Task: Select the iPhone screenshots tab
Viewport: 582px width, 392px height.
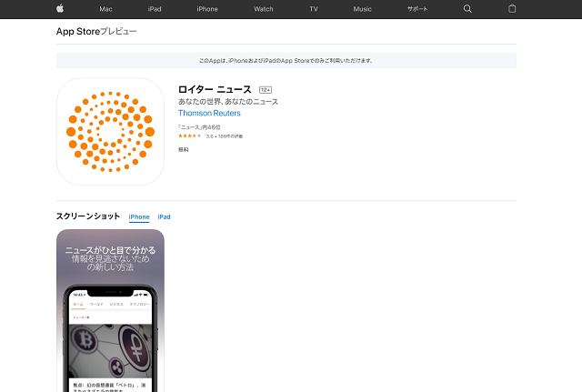Action: [x=139, y=216]
